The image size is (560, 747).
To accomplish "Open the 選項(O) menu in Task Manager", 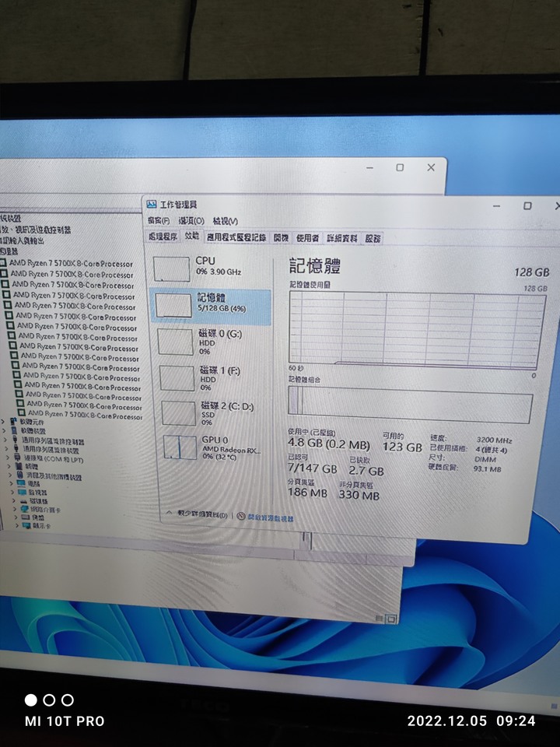I will pyautogui.click(x=191, y=221).
